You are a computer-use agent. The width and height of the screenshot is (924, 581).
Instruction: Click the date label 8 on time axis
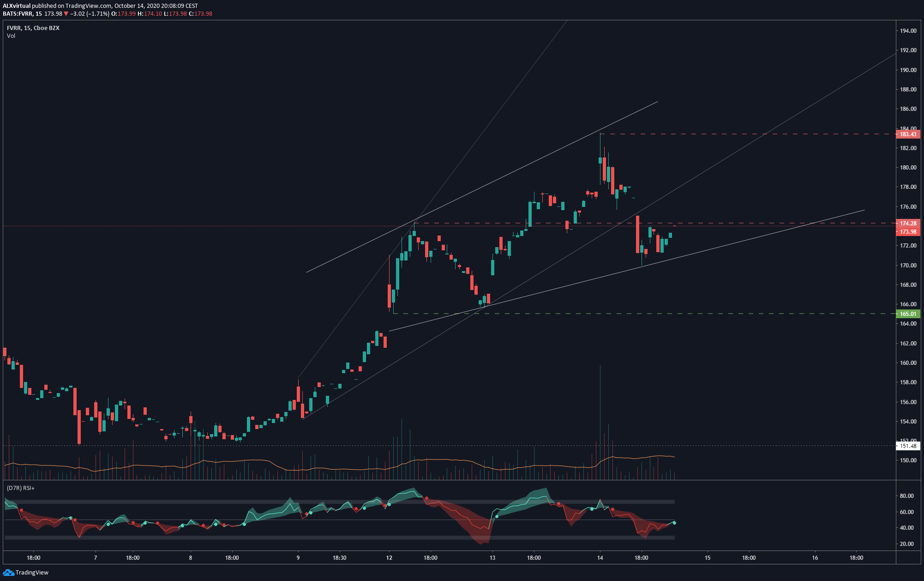191,558
